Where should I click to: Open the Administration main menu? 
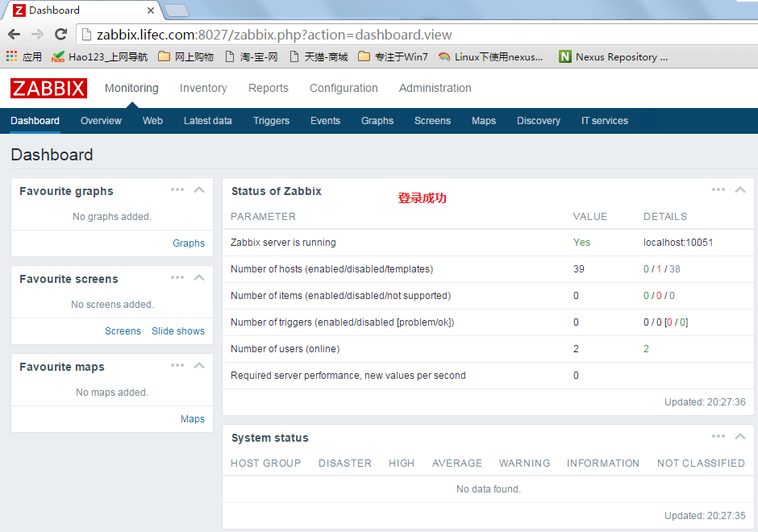click(435, 88)
